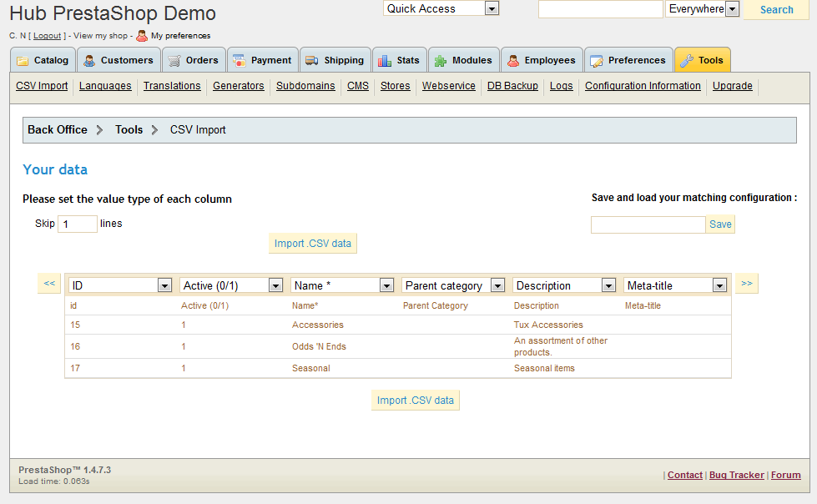
Task: Click the My preferences user icon
Action: pyautogui.click(x=142, y=36)
